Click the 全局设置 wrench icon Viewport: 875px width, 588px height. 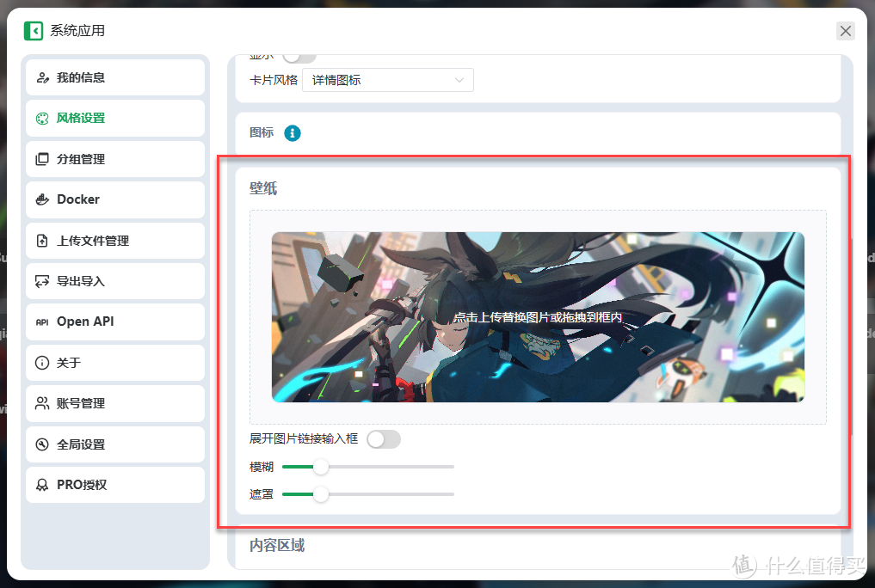(x=42, y=444)
